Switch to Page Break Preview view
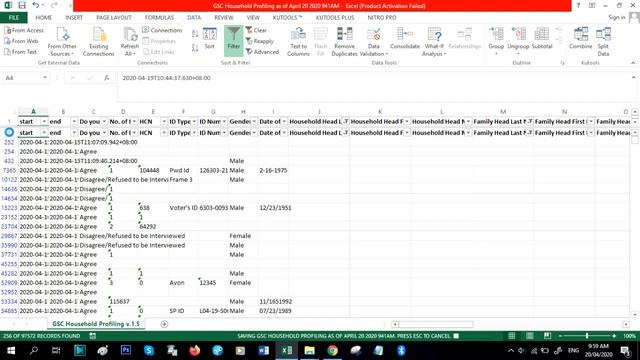The image size is (640, 360). [x=547, y=336]
